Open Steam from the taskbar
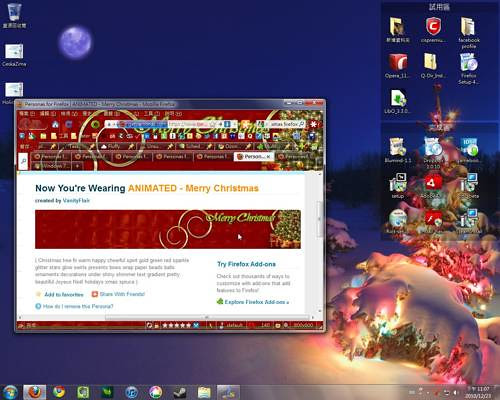Viewport: 500px width, 400px height. pos(180,392)
